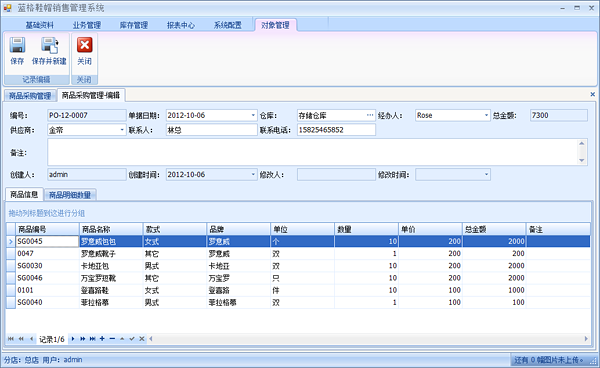Screen dimensions: 600x368
Task: Open the 供应商 supplier dropdown
Action: [x=122, y=130]
